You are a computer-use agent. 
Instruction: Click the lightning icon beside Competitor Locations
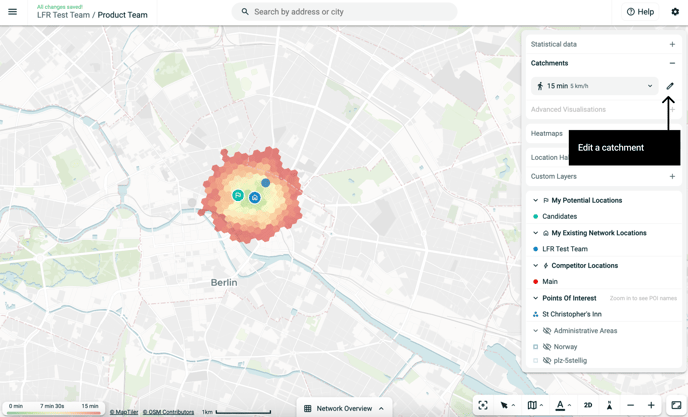pos(546,266)
